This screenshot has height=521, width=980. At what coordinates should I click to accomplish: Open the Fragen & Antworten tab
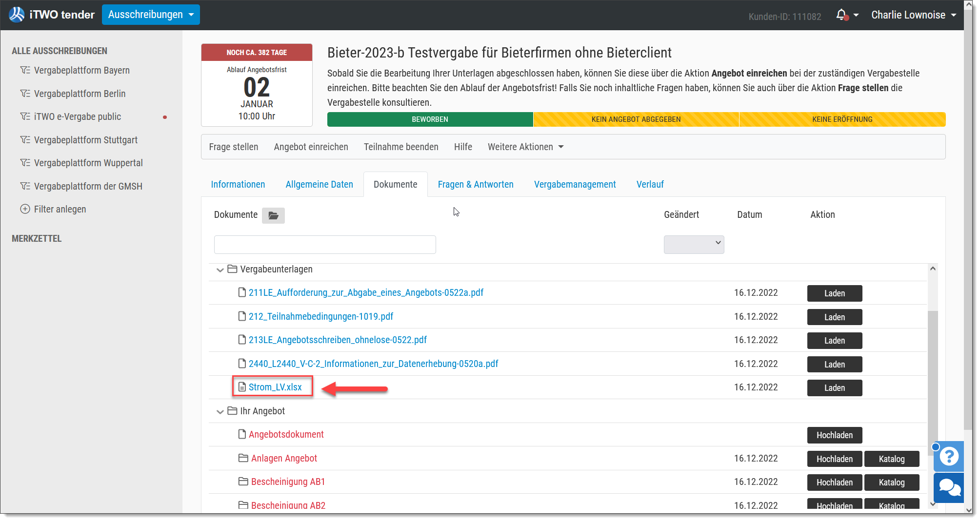[476, 184]
